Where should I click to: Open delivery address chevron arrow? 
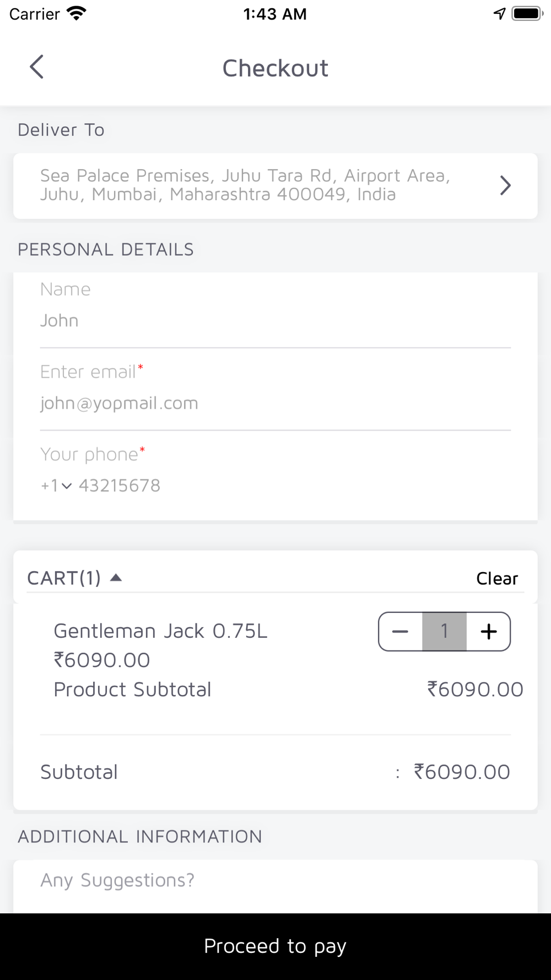tap(505, 186)
